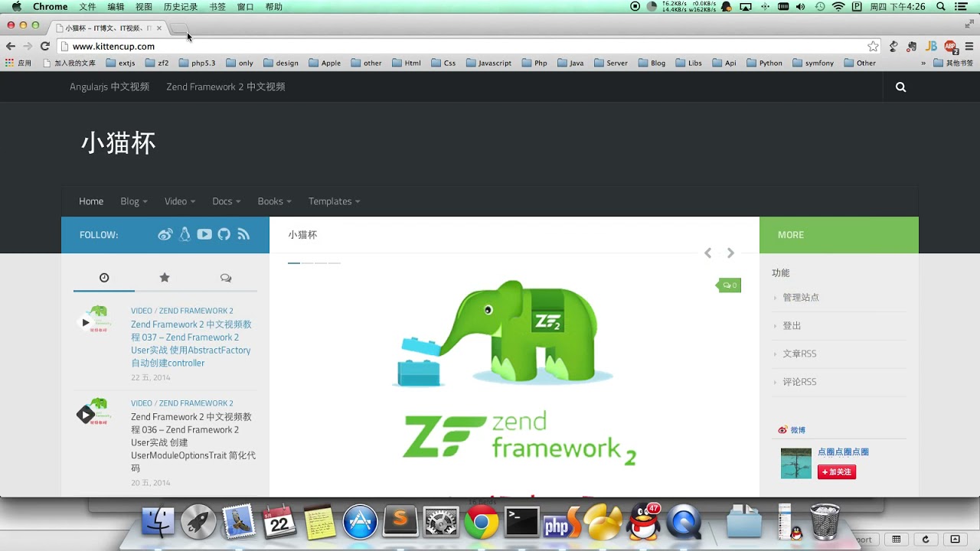The image size is (980, 551).
Task: Open the Weibo follow icon
Action: (x=165, y=235)
